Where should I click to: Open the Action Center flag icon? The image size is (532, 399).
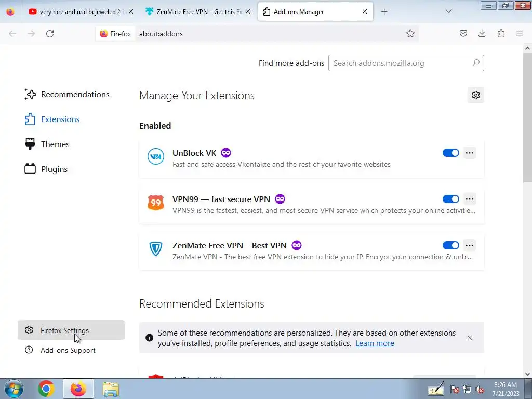[x=454, y=389]
